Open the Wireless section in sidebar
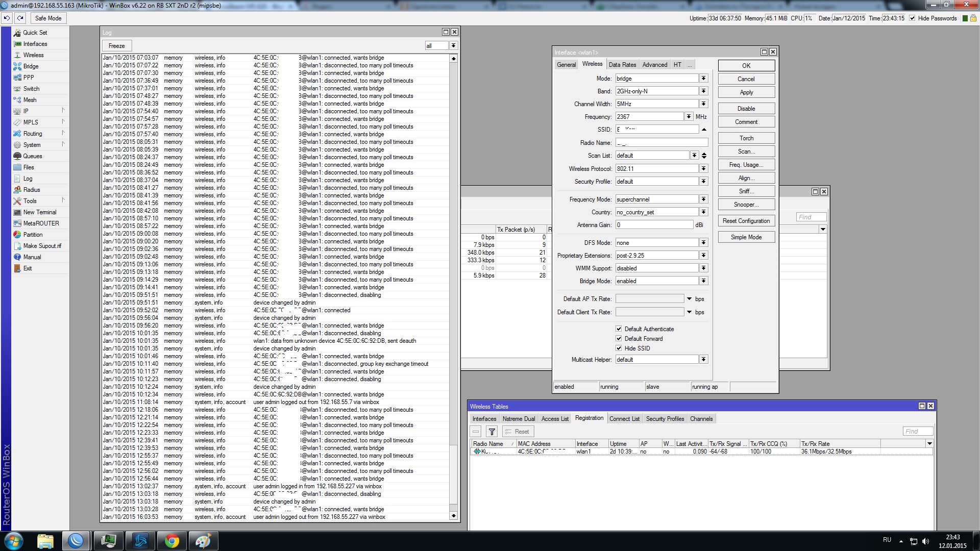The width and height of the screenshot is (980, 551). click(x=33, y=55)
